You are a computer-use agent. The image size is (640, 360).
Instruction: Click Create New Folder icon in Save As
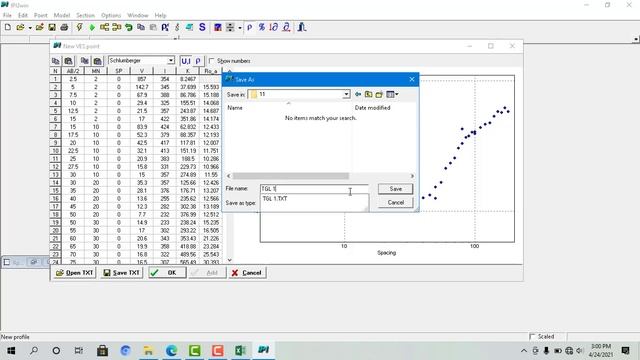(x=379, y=94)
